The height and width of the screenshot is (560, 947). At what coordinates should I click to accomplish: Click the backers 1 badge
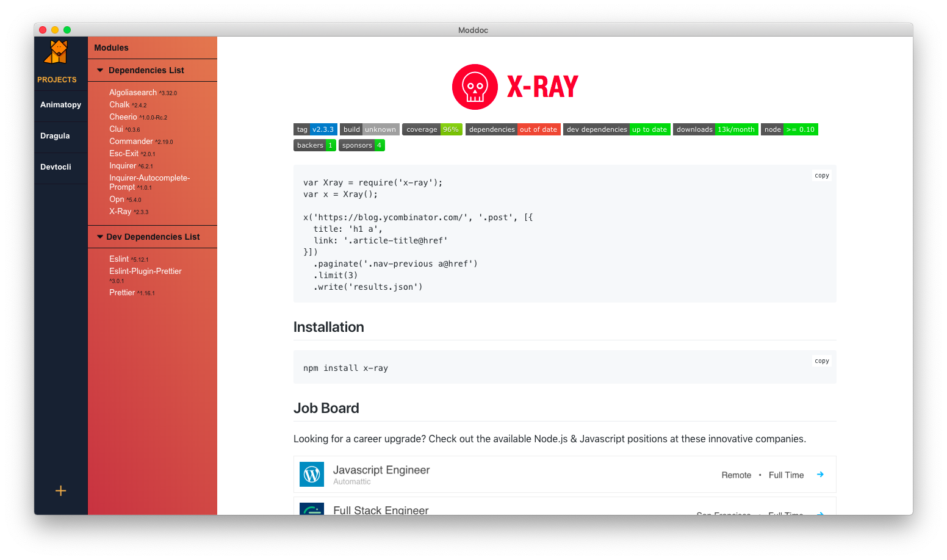pos(315,145)
